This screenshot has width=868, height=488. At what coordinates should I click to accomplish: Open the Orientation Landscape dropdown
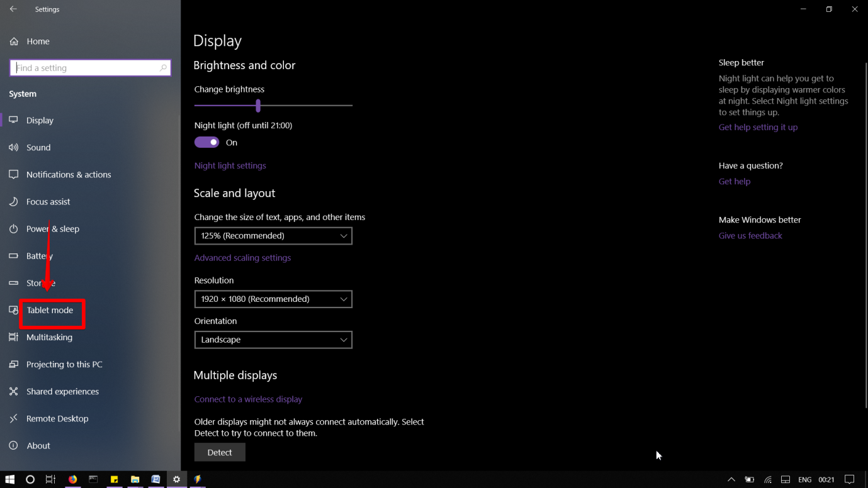click(273, 340)
